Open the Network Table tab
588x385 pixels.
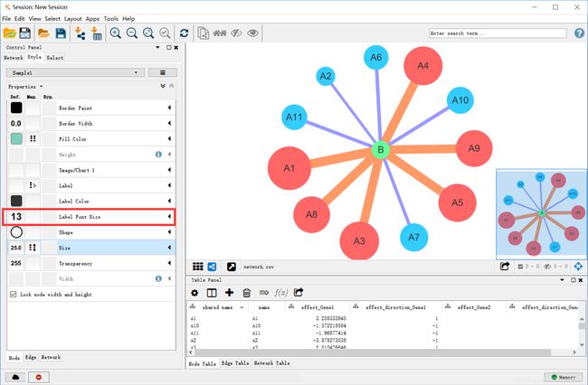272,363
